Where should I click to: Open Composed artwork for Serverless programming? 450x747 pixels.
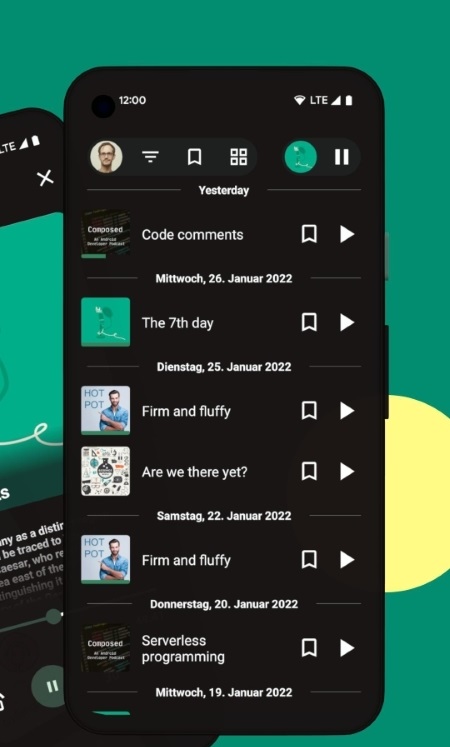point(105,647)
